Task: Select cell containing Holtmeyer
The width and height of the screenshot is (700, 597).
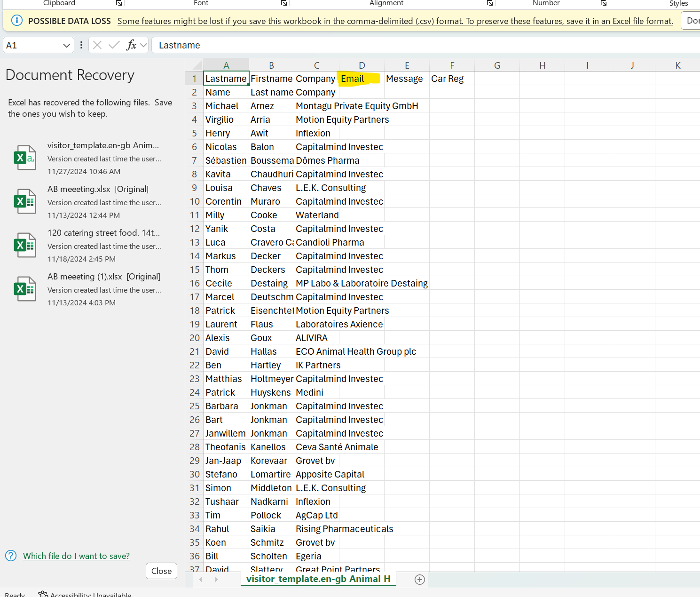Action: pyautogui.click(x=271, y=379)
